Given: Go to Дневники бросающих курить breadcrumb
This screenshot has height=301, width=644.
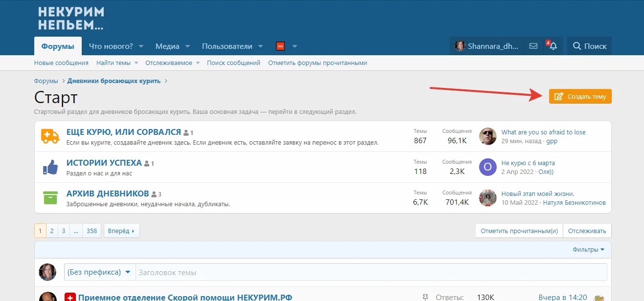Looking at the screenshot, I should click(x=114, y=81).
